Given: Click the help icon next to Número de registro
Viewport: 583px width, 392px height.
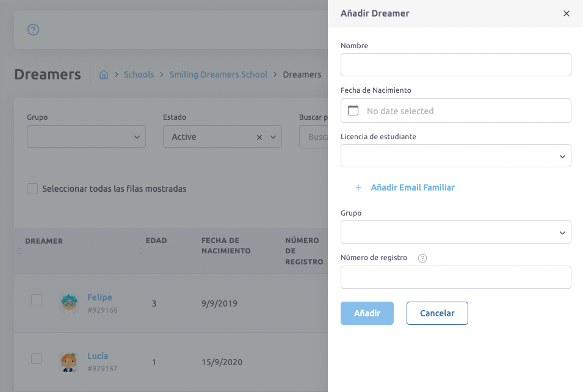Looking at the screenshot, I should 422,258.
